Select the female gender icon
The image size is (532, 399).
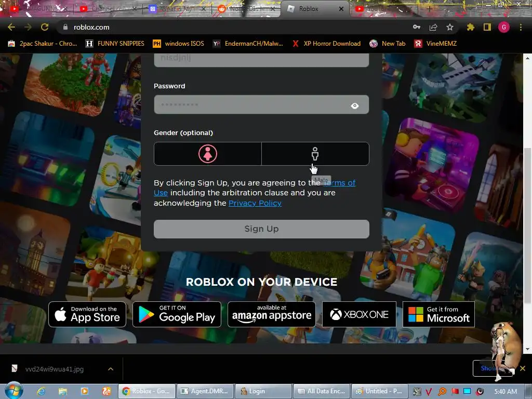208,154
